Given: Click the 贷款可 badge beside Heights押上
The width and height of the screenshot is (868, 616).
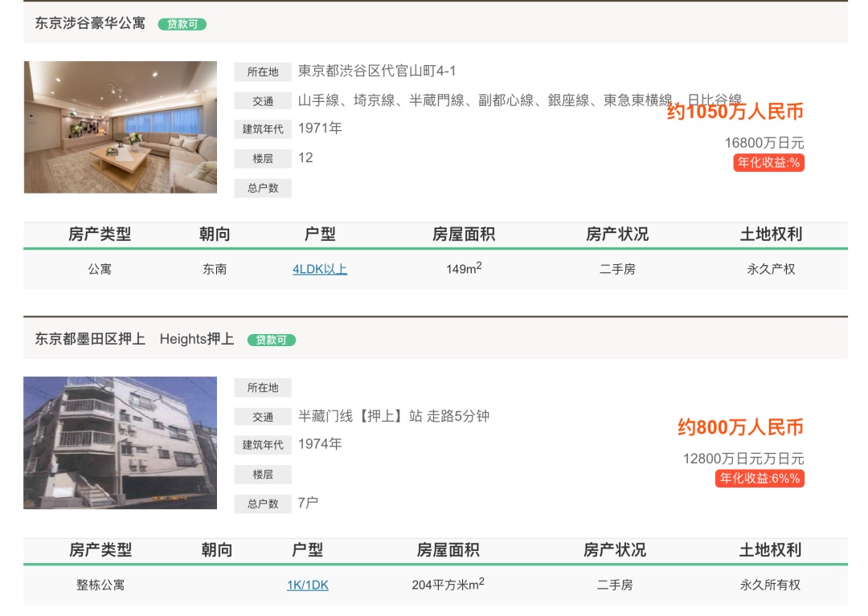Looking at the screenshot, I should 272,340.
